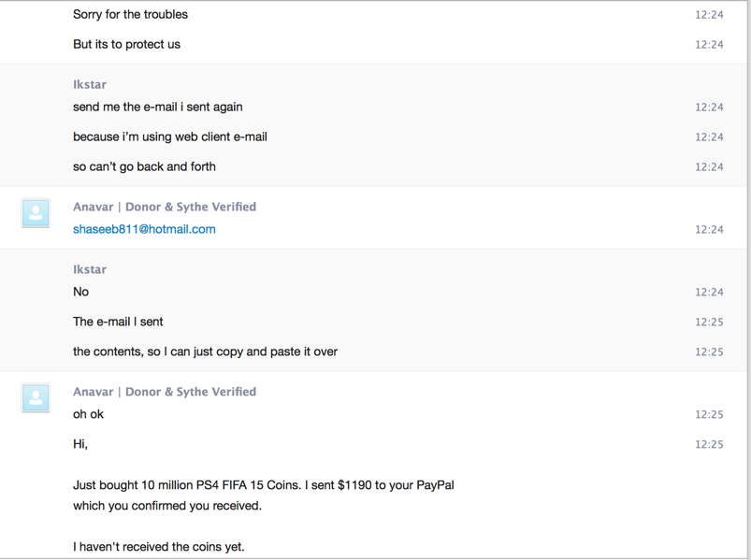Image resolution: width=751 pixels, height=560 pixels.
Task: Click the "Sorry for the troubles" message
Action: pyautogui.click(x=130, y=14)
